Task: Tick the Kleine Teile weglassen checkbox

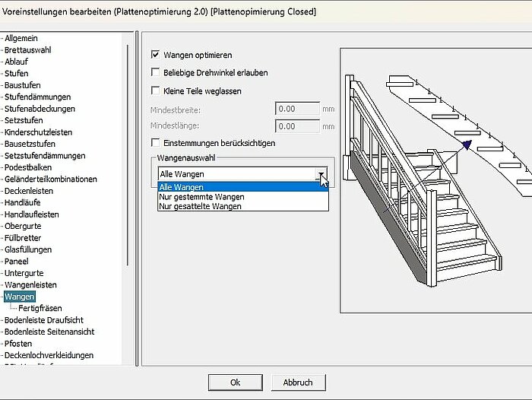Action: [x=155, y=90]
